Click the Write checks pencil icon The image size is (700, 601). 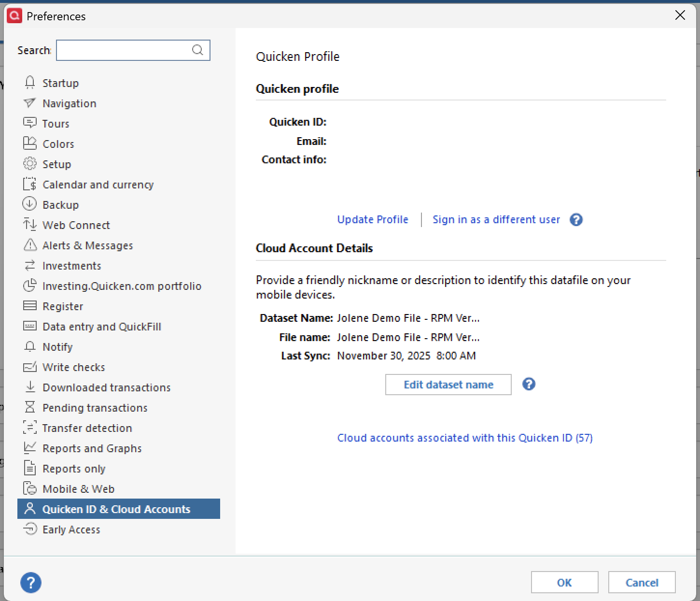[30, 367]
